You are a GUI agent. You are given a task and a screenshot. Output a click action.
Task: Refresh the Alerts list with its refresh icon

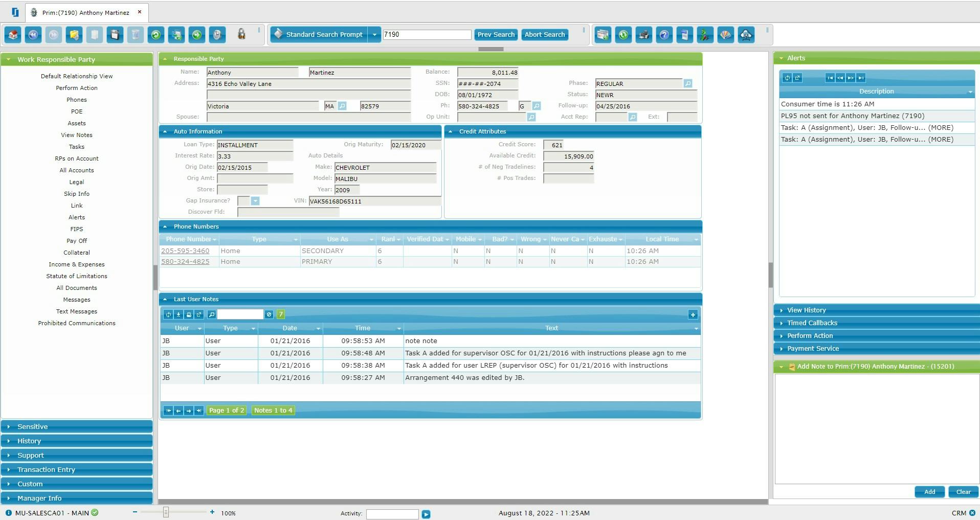(787, 78)
